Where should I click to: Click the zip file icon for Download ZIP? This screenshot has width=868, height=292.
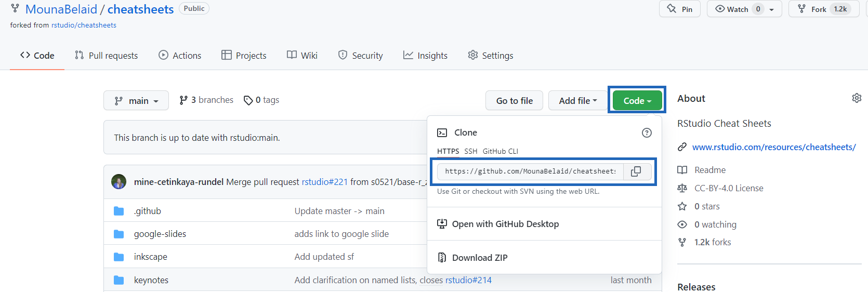[442, 258]
